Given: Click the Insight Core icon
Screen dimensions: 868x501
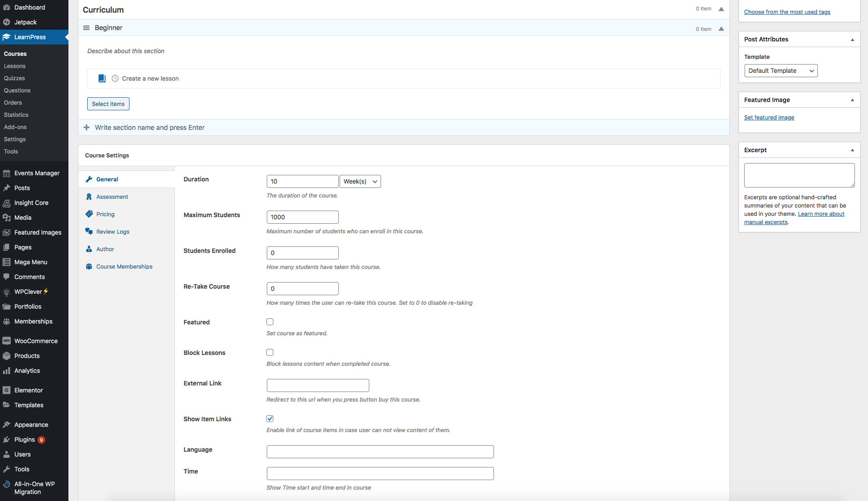Looking at the screenshot, I should click(7, 203).
